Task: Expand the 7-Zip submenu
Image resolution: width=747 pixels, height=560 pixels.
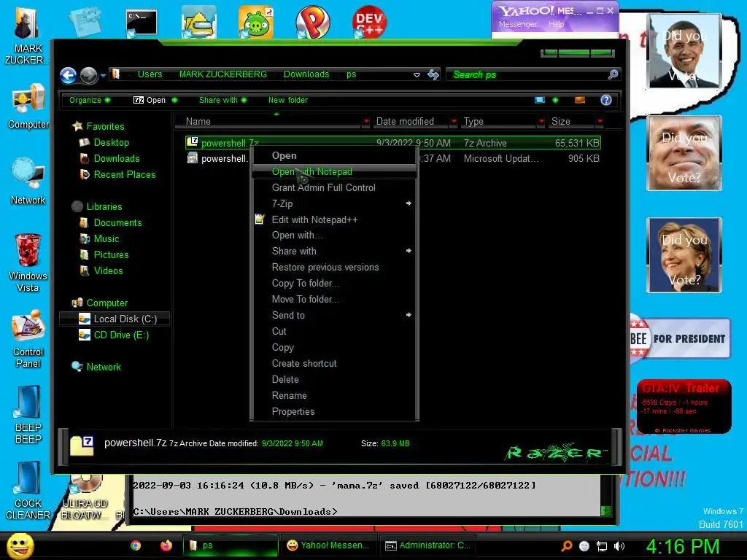Action: (334, 204)
